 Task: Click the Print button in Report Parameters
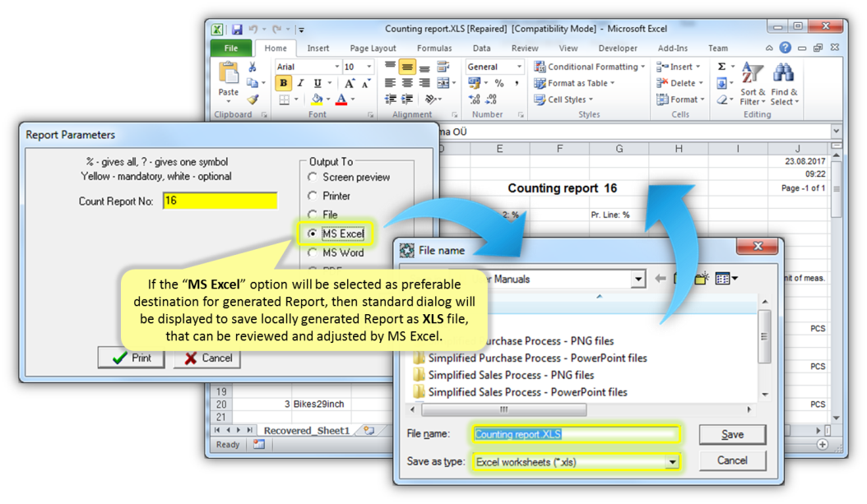tap(132, 358)
